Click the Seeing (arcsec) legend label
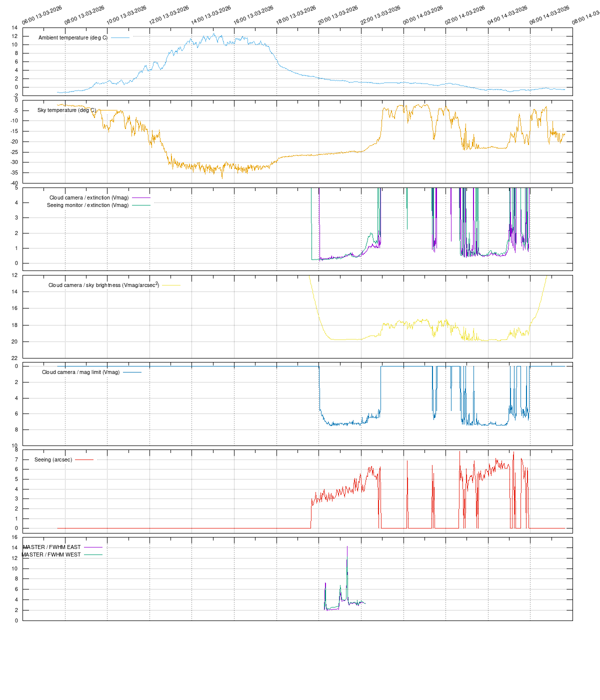Screen dimensions: 600x700 pos(53,460)
